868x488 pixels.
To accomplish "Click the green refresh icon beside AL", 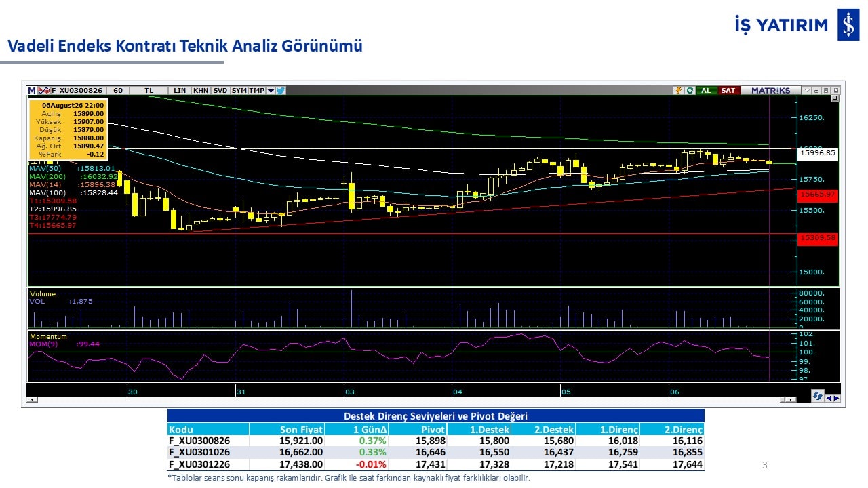I will (690, 90).
